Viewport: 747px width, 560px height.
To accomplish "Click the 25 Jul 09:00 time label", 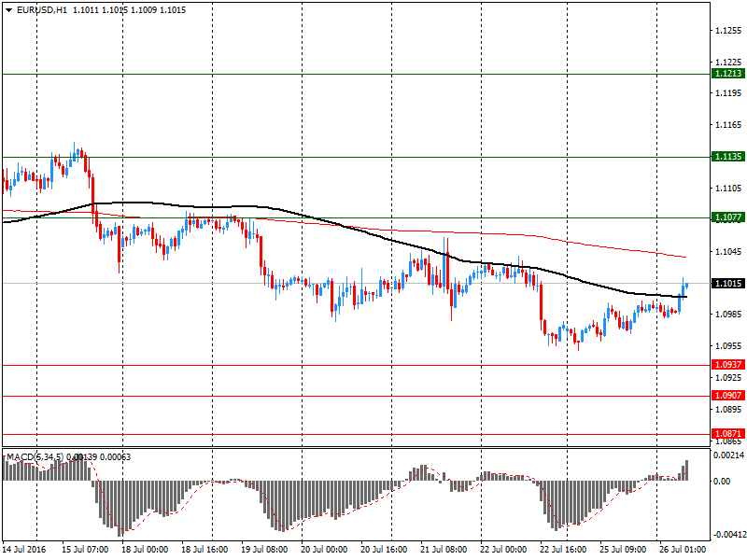I will pyautogui.click(x=623, y=549).
